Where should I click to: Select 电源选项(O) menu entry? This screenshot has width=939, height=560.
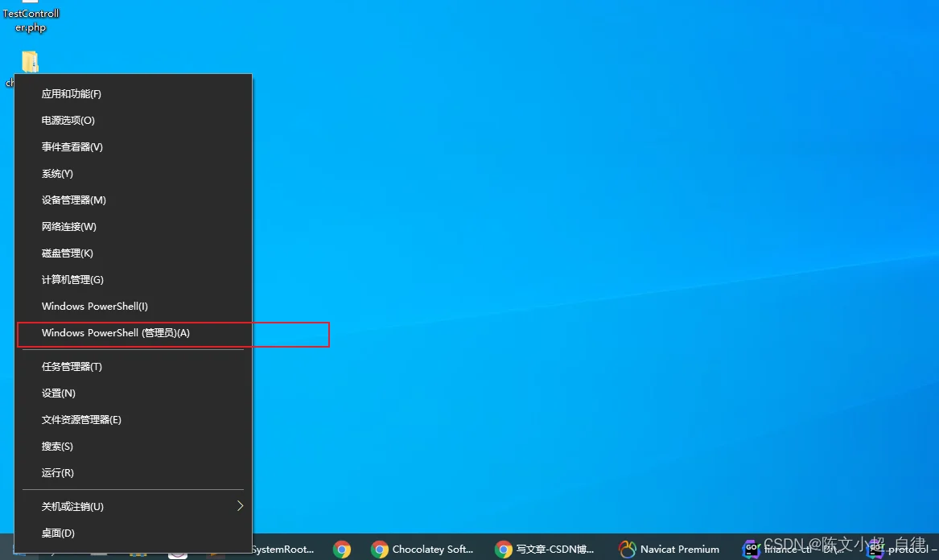tap(133, 121)
